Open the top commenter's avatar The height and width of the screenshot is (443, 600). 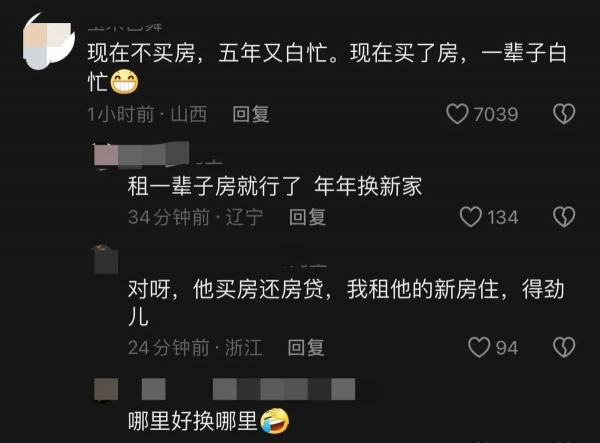coord(49,41)
